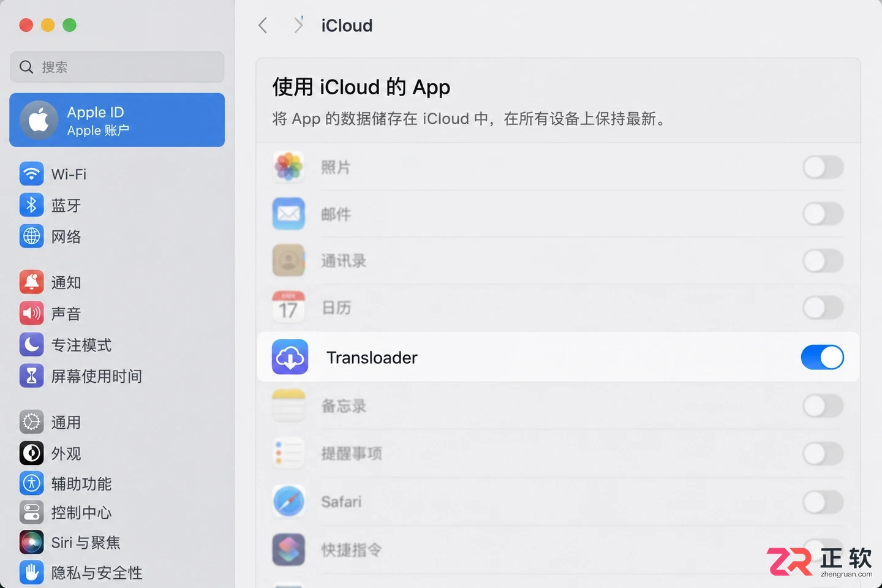The width and height of the screenshot is (882, 588).
Task: Click the Wi-Fi icon in sidebar
Action: [x=31, y=174]
